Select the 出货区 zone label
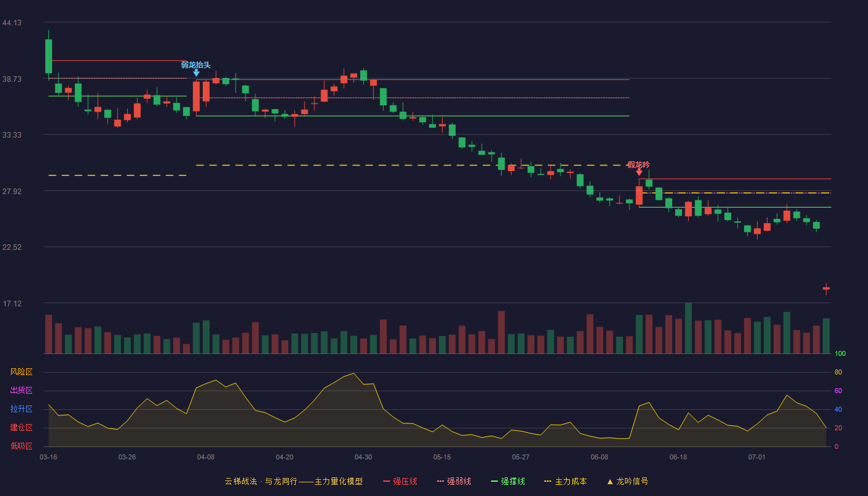The image size is (868, 496). [21, 391]
